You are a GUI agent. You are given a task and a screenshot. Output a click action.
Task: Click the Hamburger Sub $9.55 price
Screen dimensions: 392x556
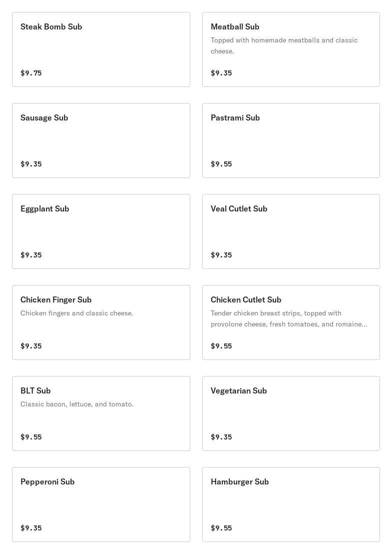point(221,528)
